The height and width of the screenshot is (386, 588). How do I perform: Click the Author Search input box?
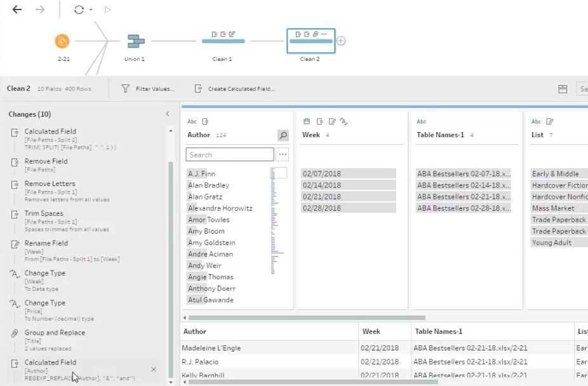229,154
